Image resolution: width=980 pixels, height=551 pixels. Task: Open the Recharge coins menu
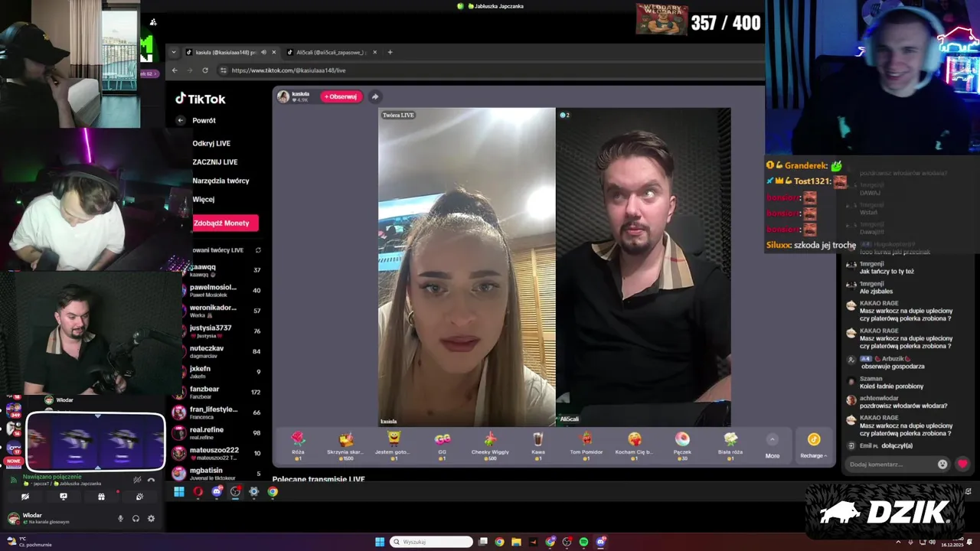(813, 446)
